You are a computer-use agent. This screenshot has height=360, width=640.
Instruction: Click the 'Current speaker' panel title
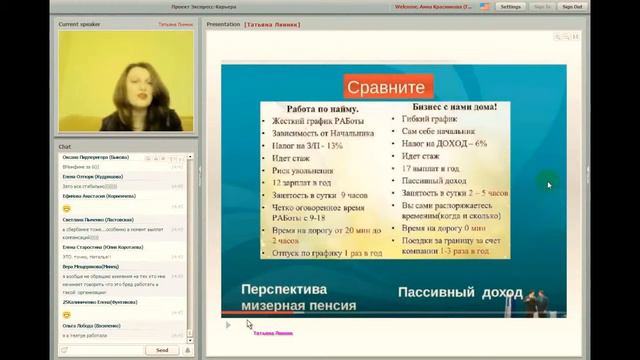coord(79,24)
